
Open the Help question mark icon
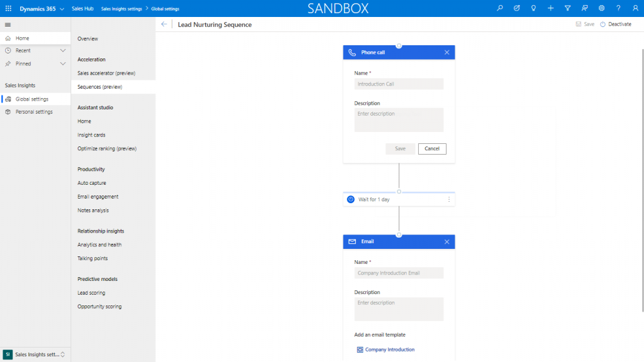619,8
